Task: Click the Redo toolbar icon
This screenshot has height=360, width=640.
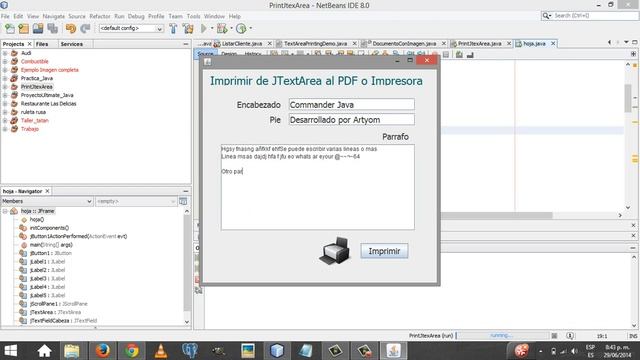Action: pyautogui.click(x=85, y=29)
